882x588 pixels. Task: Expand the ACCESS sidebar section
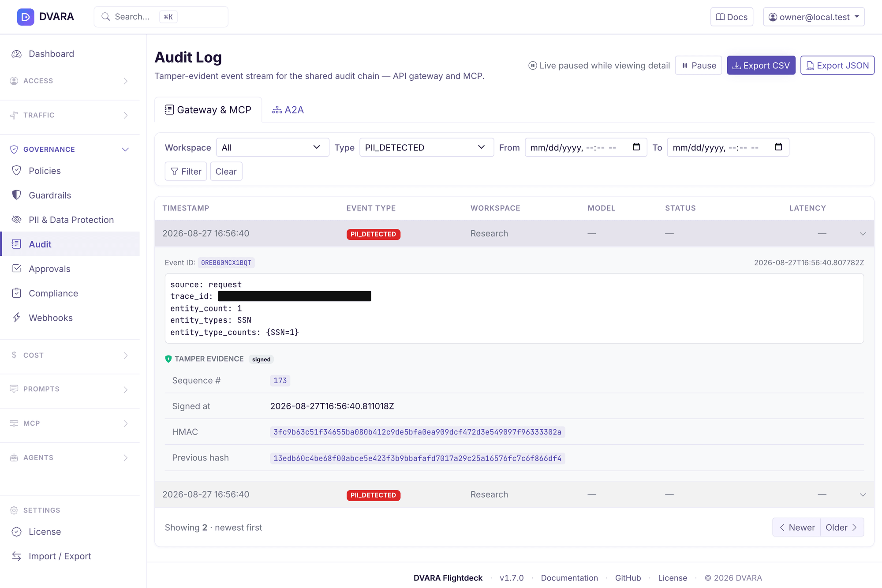tap(70, 81)
